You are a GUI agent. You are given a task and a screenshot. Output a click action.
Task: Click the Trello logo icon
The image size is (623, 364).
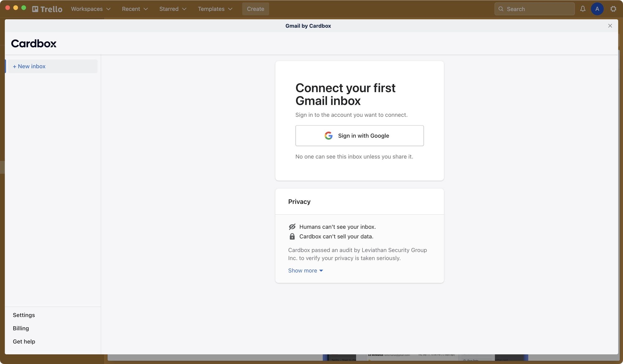pyautogui.click(x=35, y=9)
